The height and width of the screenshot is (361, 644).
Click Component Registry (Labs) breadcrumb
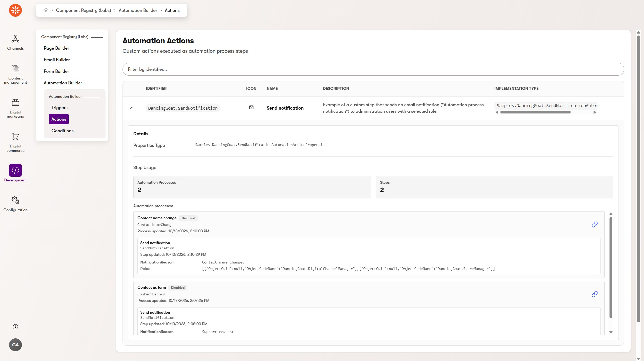83,10
